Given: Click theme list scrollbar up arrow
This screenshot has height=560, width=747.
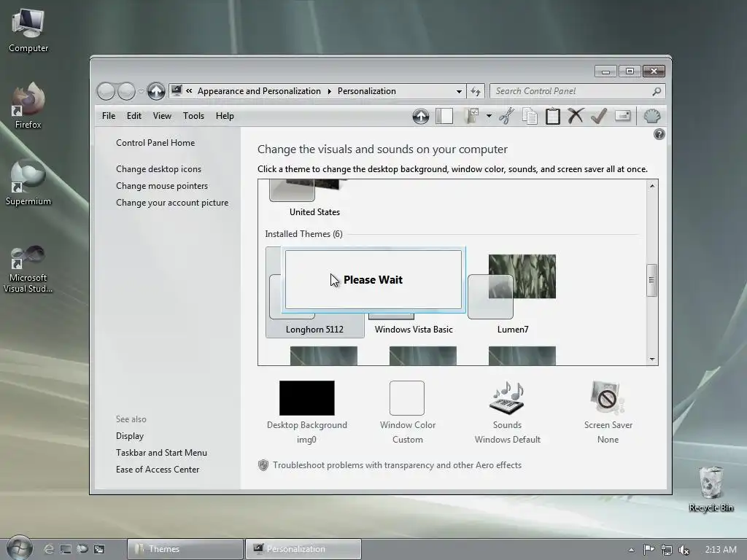Looking at the screenshot, I should click(651, 186).
